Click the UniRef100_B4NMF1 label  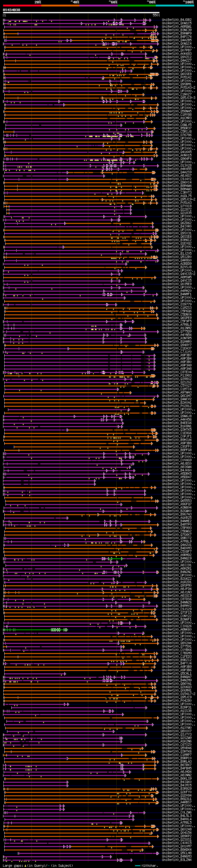177,294
